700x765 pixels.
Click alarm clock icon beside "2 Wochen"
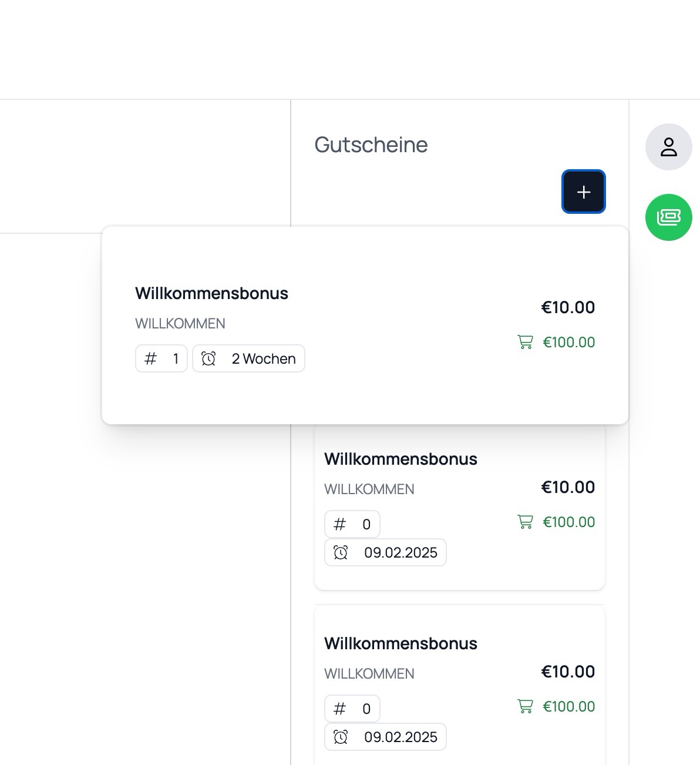point(208,358)
